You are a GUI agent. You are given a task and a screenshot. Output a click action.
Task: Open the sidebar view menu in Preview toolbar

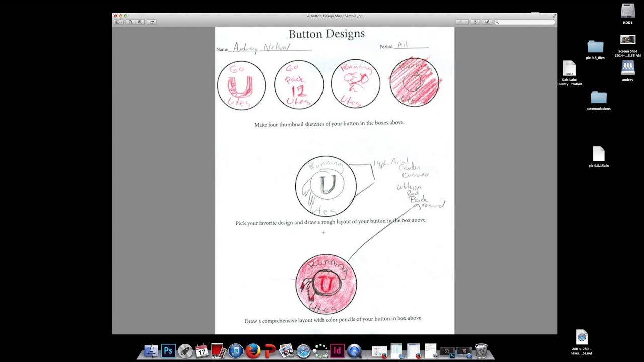[x=119, y=22]
